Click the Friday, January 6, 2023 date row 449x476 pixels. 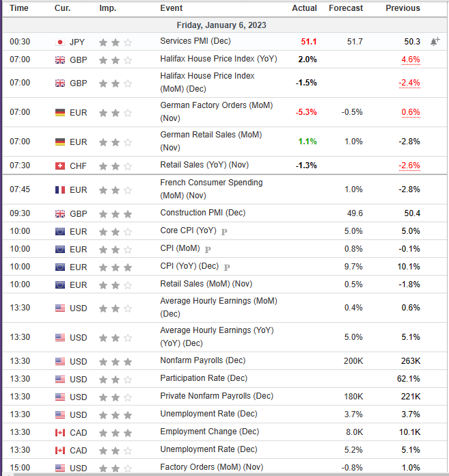point(221,25)
